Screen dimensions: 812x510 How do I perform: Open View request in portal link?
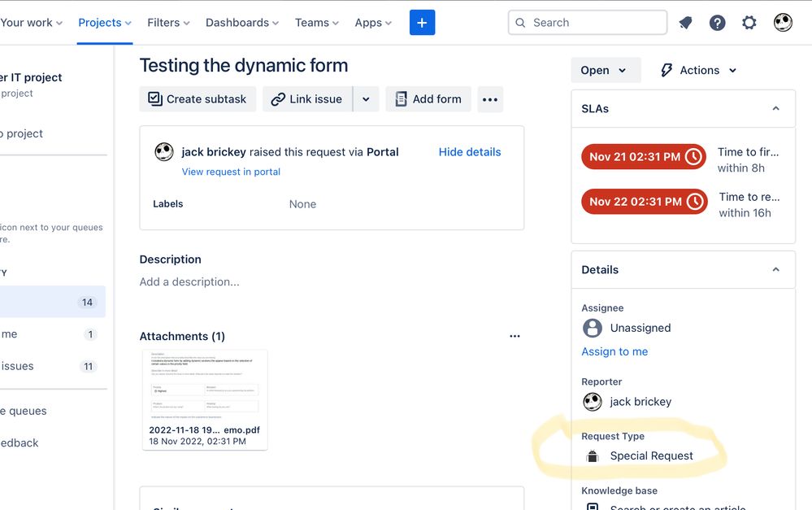click(x=231, y=172)
